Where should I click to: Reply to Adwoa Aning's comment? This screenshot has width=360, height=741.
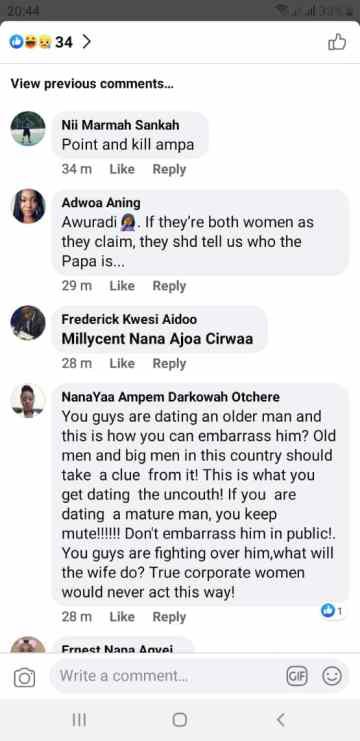tap(169, 286)
